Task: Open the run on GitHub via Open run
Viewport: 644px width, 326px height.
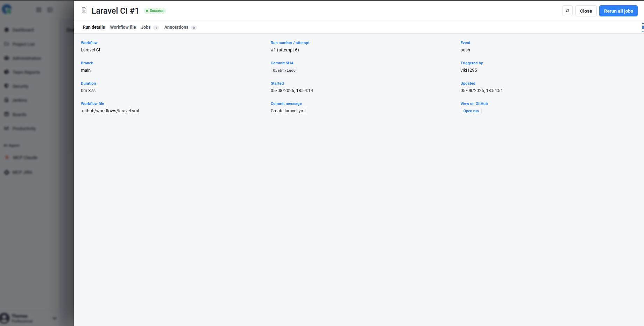Action: [x=471, y=111]
